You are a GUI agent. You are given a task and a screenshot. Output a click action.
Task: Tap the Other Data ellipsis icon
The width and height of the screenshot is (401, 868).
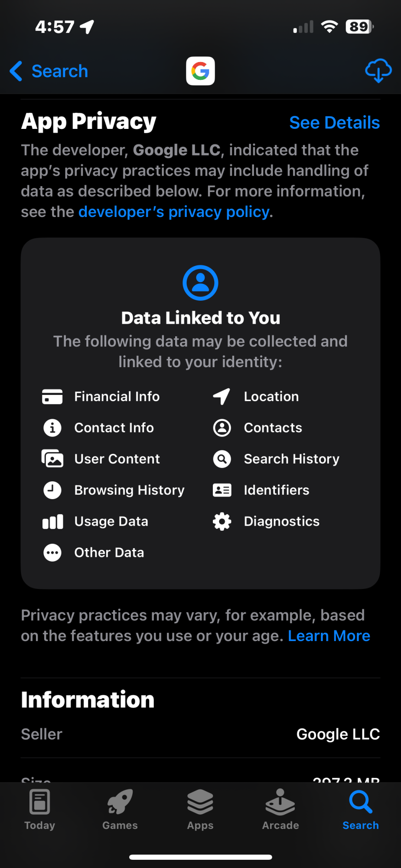(52, 552)
